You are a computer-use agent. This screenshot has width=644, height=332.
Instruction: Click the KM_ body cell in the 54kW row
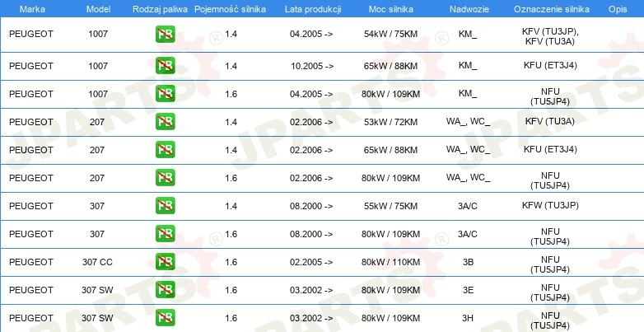tap(468, 34)
